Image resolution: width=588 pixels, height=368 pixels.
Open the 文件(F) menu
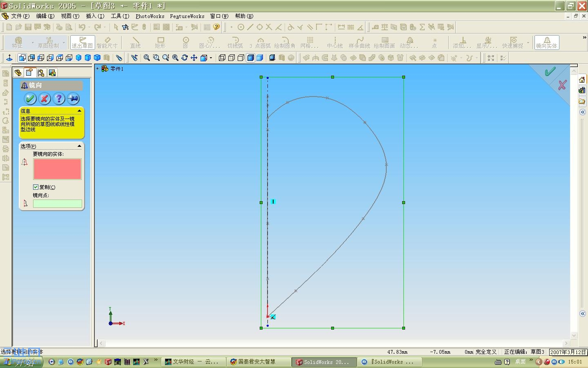point(20,16)
